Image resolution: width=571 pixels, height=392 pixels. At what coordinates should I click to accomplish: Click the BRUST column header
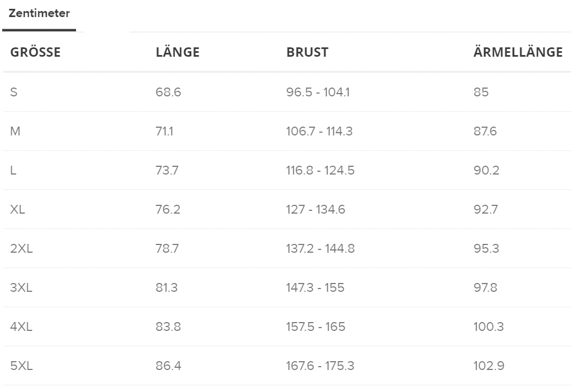coord(308,52)
